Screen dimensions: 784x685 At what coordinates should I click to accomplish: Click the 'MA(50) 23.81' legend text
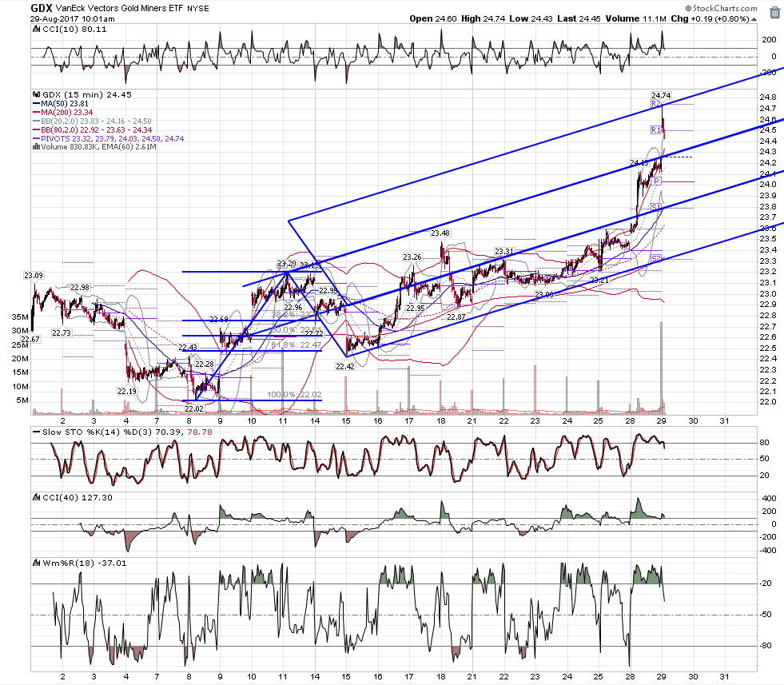coord(65,104)
